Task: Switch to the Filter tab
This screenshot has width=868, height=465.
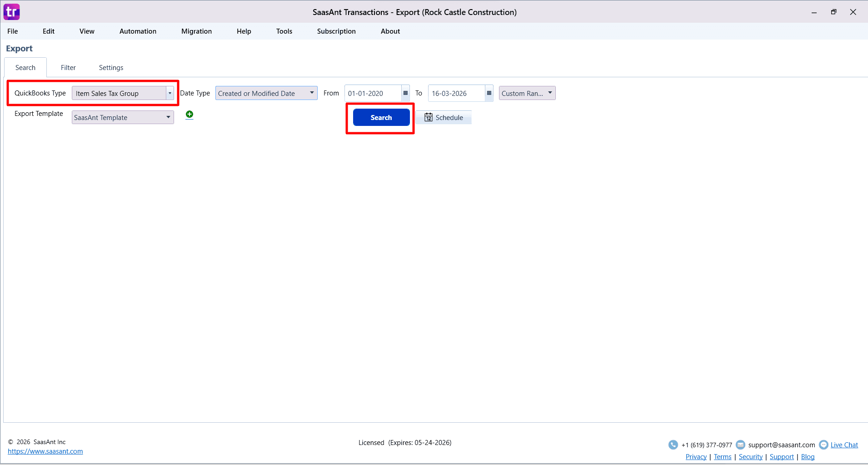Action: pos(68,68)
